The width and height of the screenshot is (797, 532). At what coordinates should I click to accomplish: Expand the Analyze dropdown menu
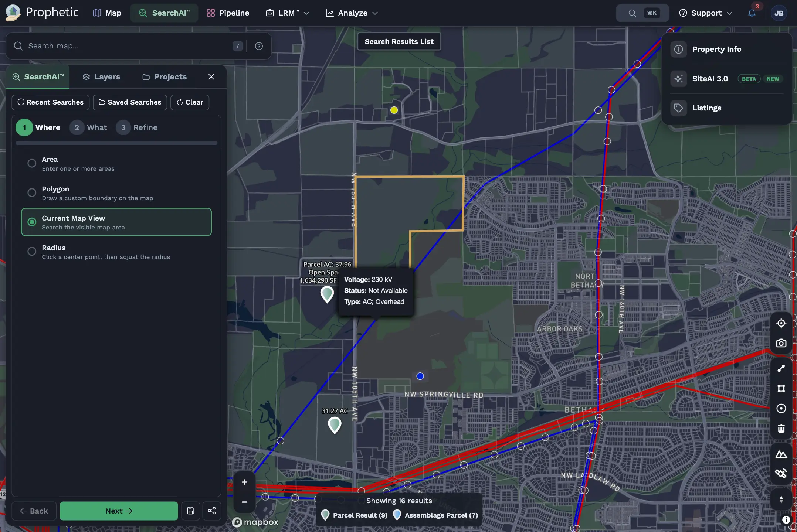coord(352,13)
